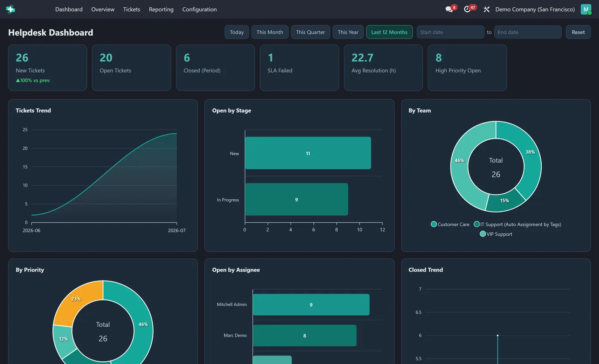Open the Helpdesk app home icon
This screenshot has width=599, height=364.
click(11, 9)
